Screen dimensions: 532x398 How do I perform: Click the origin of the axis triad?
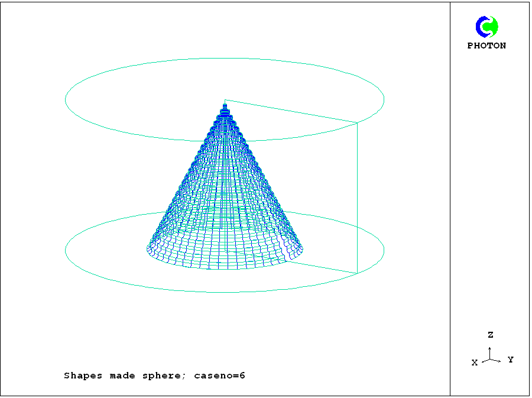(489, 358)
